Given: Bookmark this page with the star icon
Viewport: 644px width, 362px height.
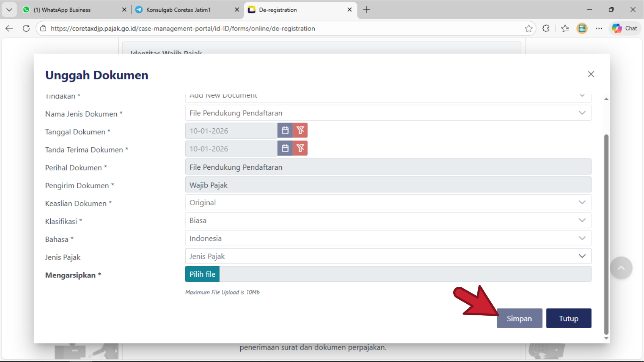Looking at the screenshot, I should click(528, 29).
